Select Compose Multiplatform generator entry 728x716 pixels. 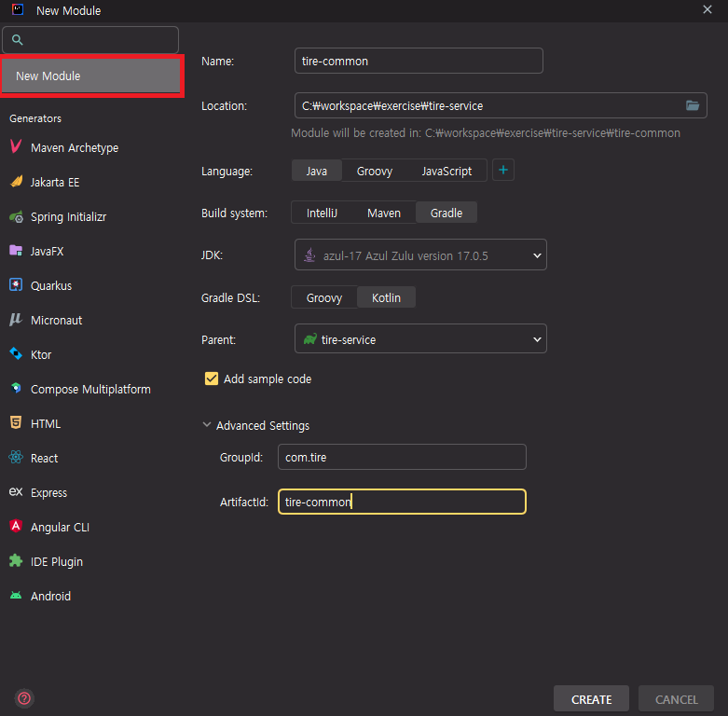pos(91,389)
